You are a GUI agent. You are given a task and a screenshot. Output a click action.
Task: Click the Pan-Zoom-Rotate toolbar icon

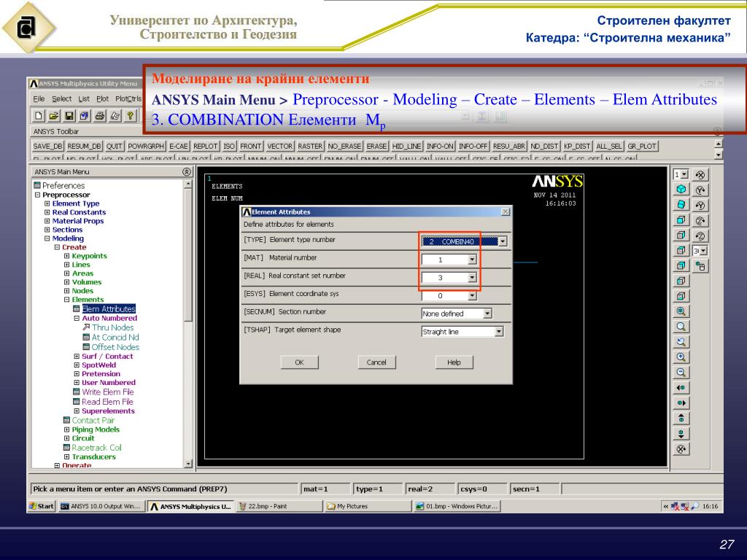(85, 115)
